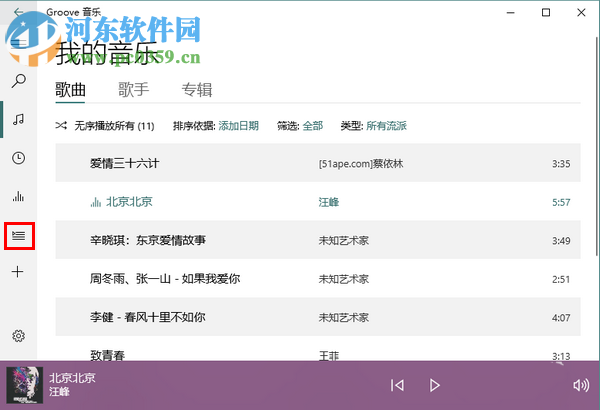Image resolution: width=600 pixels, height=410 pixels.
Task: Open sort dropdown 添加日期
Action: pos(239,126)
